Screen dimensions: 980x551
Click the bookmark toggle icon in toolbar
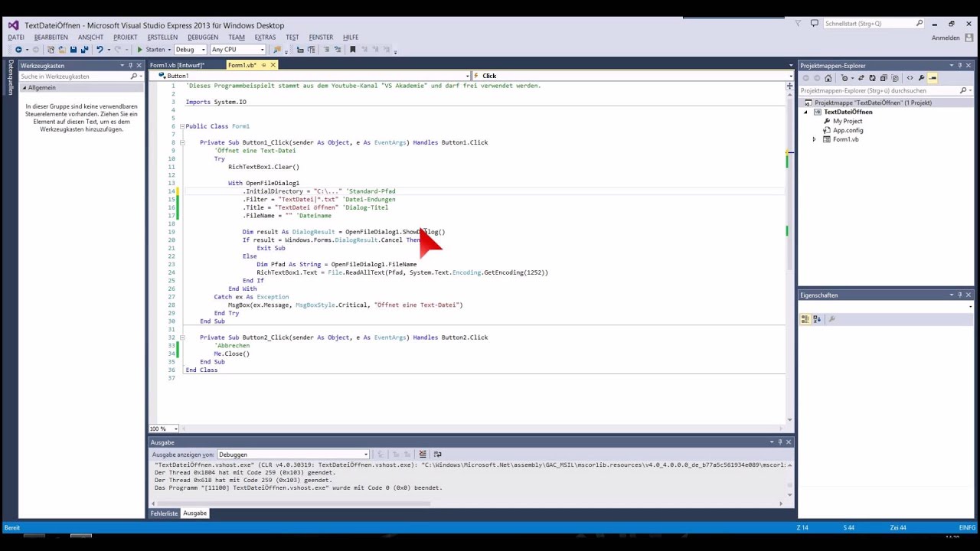coord(353,50)
